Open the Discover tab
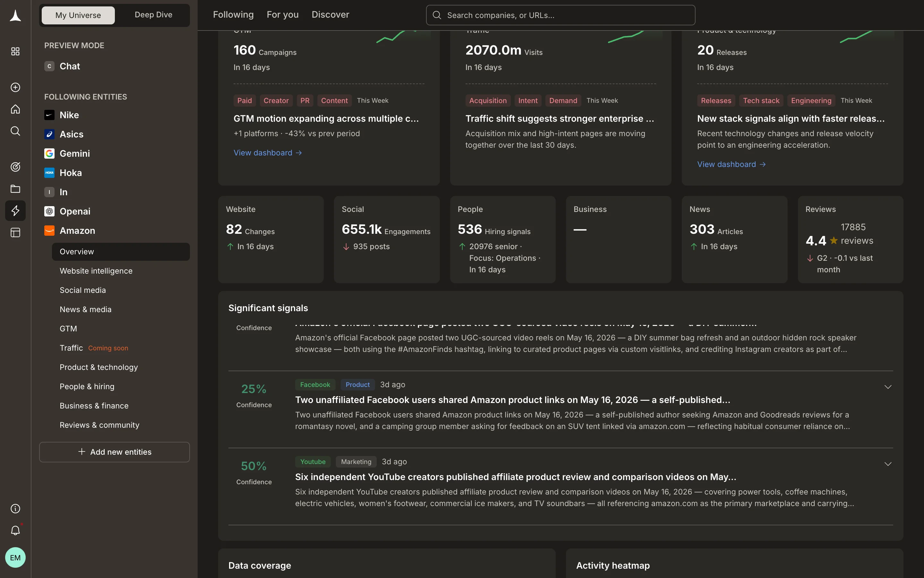The image size is (924, 578). click(x=330, y=14)
